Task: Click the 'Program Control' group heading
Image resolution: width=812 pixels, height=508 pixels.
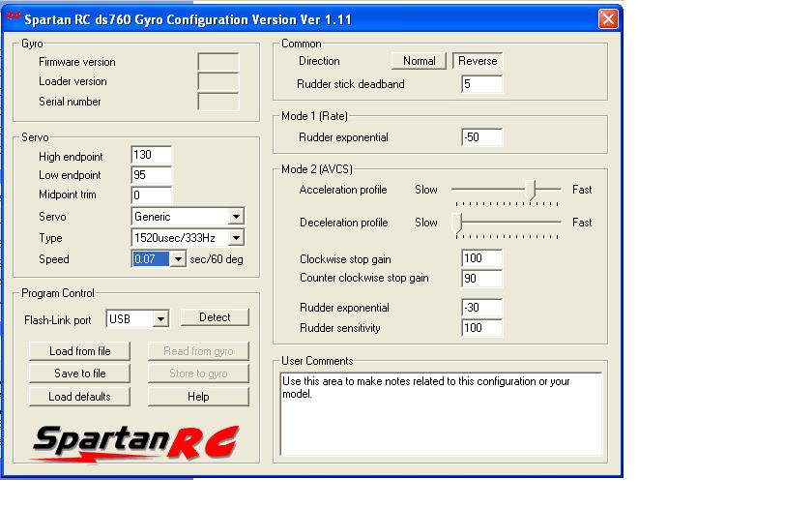Action: (x=58, y=293)
